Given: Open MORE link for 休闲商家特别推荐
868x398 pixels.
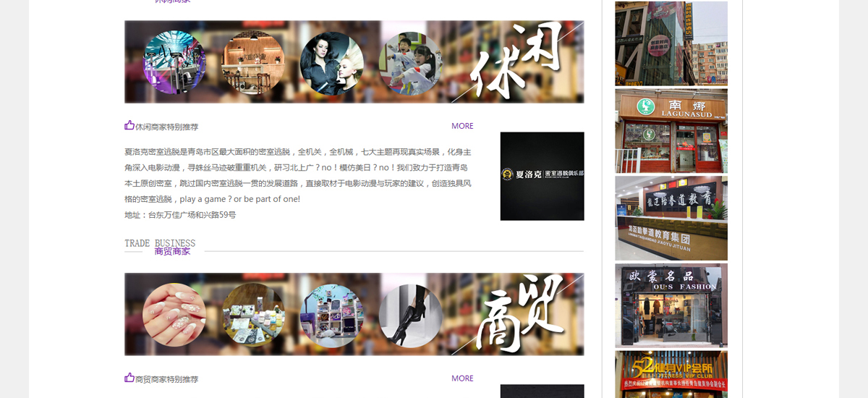Looking at the screenshot, I should [462, 126].
